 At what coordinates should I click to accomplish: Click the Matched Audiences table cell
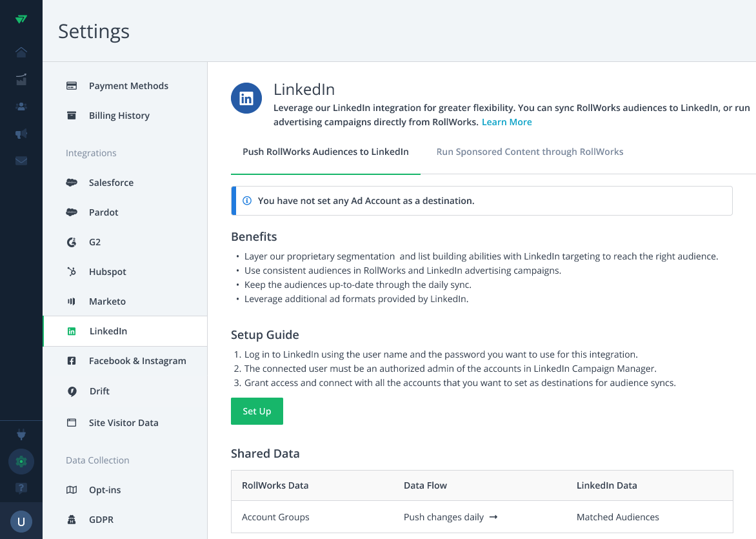617,517
